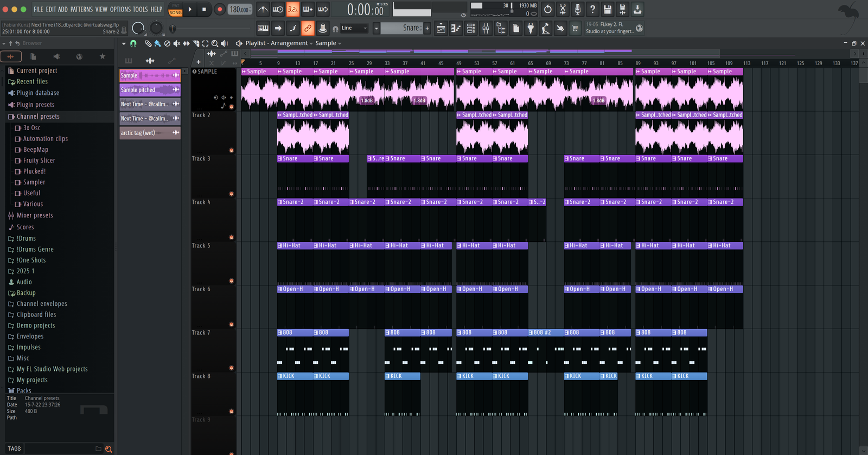This screenshot has width=868, height=455.
Task: Open the news panel globe icon
Action: click(640, 28)
